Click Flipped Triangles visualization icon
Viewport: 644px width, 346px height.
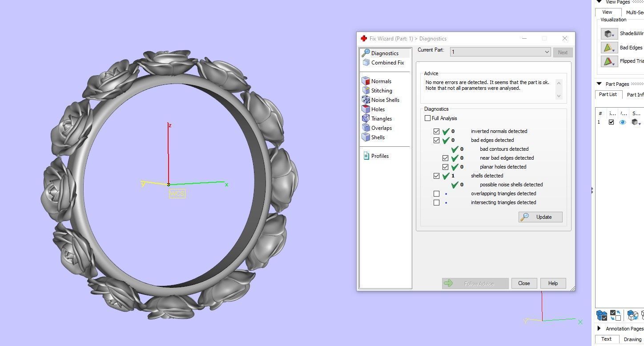click(x=609, y=61)
